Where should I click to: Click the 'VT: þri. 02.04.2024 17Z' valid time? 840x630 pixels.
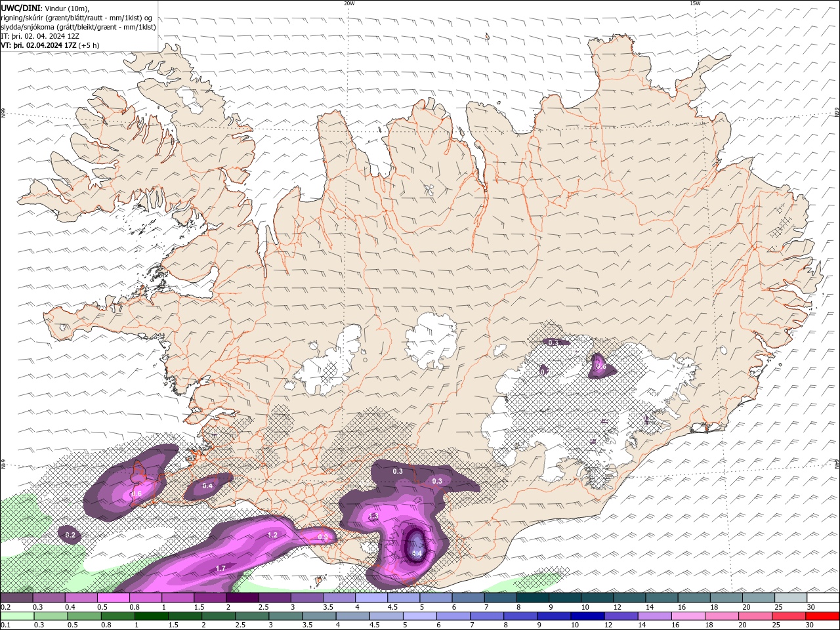tap(39, 45)
